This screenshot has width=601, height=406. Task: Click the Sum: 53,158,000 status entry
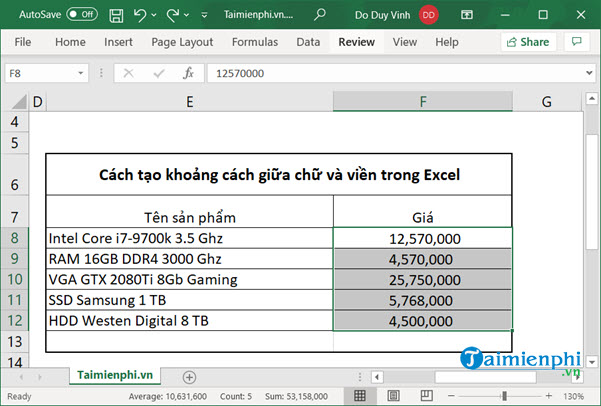296,396
